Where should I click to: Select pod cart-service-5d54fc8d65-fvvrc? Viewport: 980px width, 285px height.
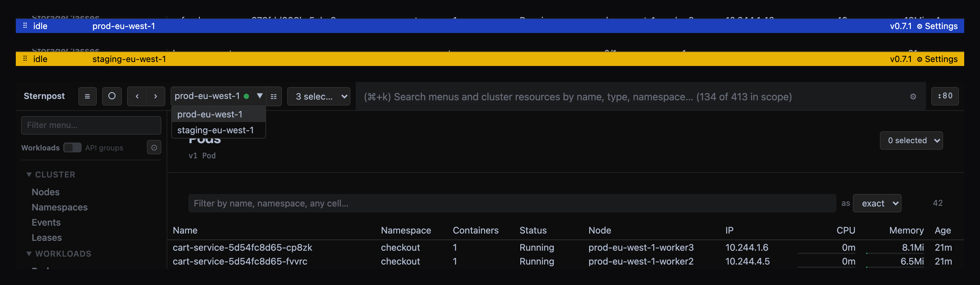coord(240,261)
